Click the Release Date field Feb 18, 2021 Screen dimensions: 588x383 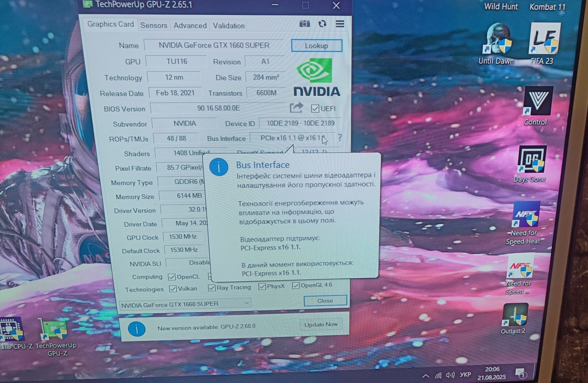tap(175, 93)
